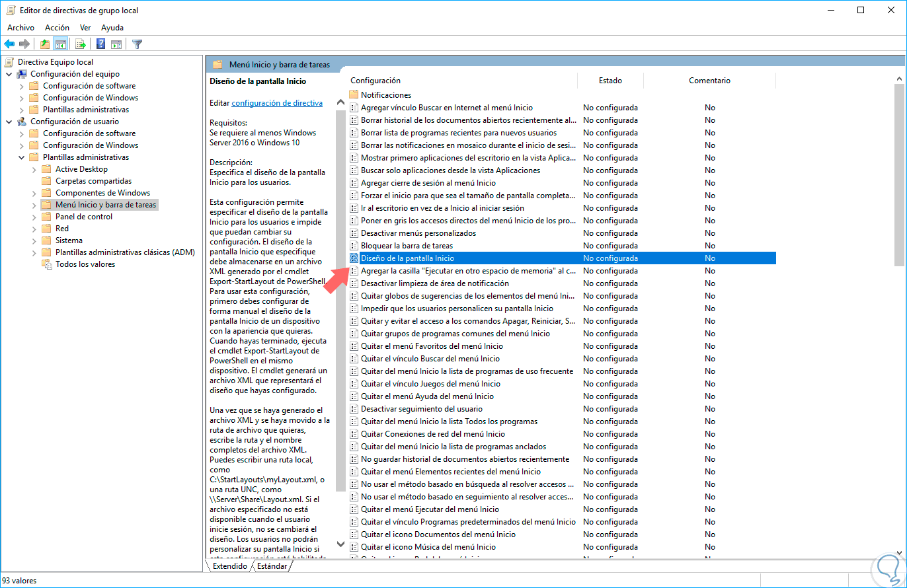Expand the Componentes de Windows node
This screenshot has height=588, width=907.
(34, 193)
